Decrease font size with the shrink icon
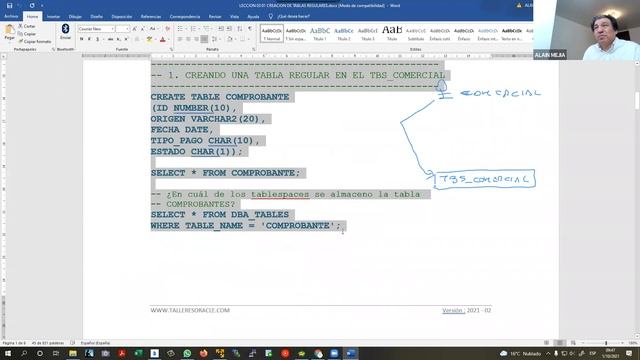Viewport: 640px width, 360px height. pyautogui.click(x=142, y=29)
